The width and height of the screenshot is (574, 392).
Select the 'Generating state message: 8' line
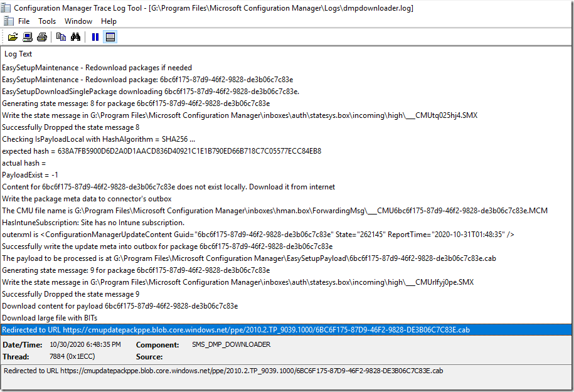pyautogui.click(x=287, y=103)
